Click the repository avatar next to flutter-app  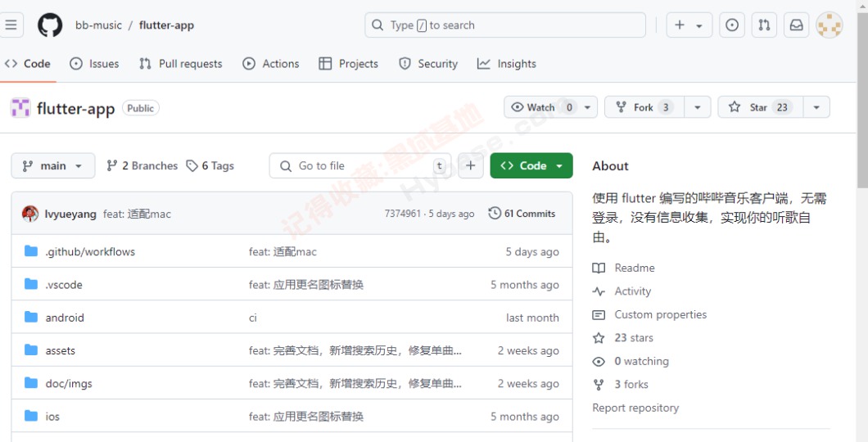pos(20,108)
